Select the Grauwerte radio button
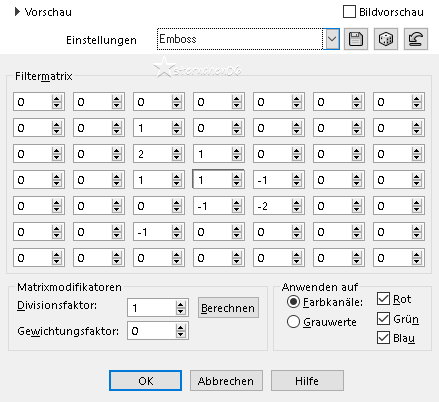The height and width of the screenshot is (402, 439). click(293, 322)
